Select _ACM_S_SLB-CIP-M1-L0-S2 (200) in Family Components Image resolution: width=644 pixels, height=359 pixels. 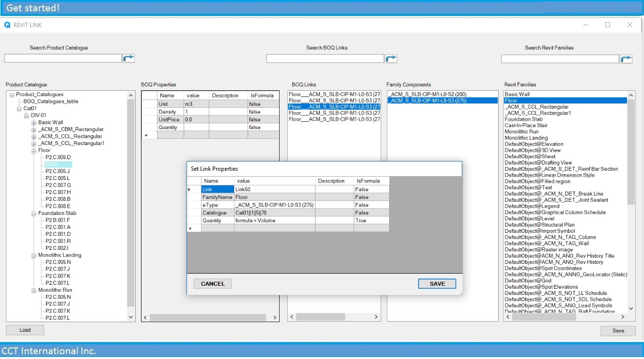pyautogui.click(x=428, y=93)
